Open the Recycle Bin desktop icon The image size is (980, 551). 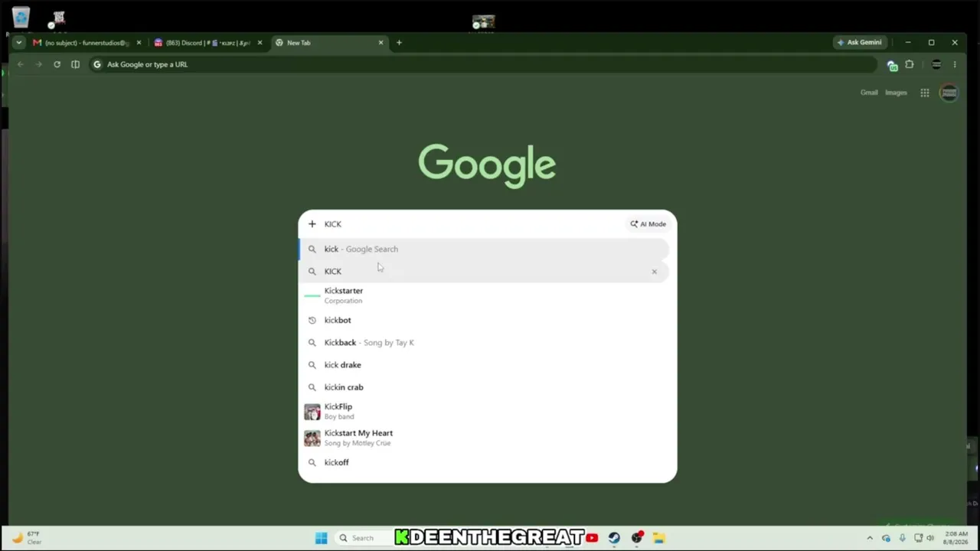(x=21, y=18)
